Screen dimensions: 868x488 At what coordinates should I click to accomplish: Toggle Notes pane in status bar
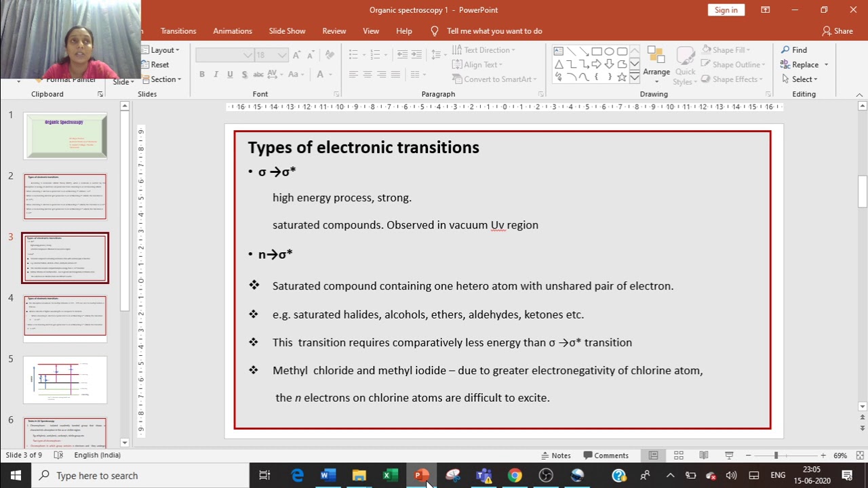(x=556, y=455)
